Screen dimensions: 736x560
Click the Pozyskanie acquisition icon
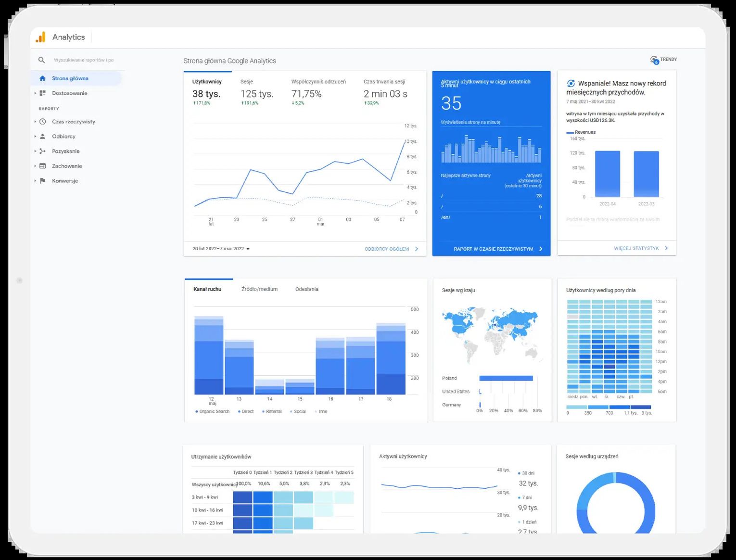click(42, 151)
